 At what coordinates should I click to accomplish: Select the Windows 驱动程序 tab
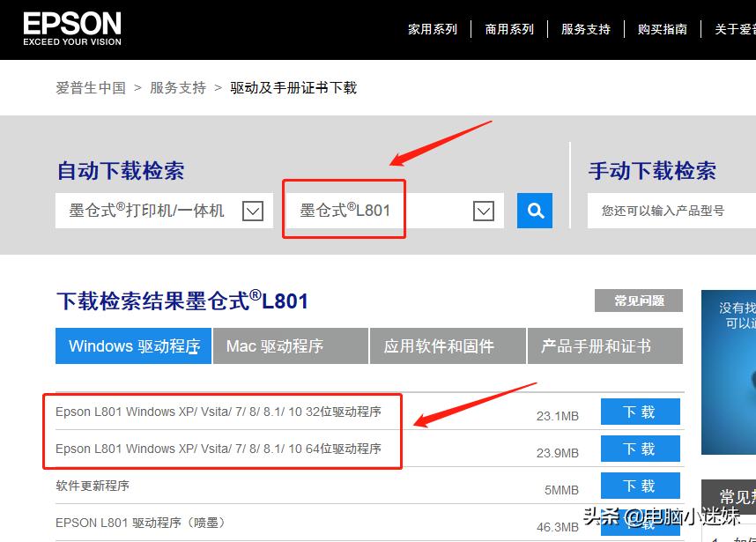(134, 345)
